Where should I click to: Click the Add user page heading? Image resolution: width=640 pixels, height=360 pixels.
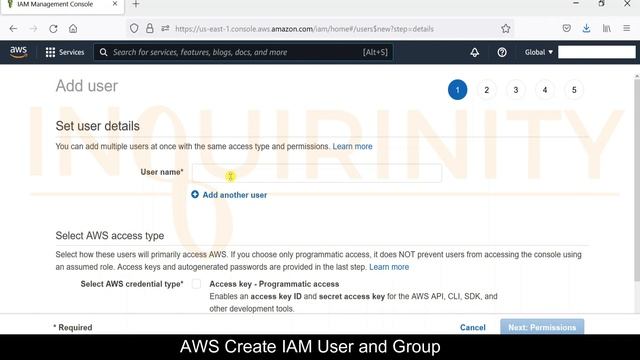coord(87,86)
